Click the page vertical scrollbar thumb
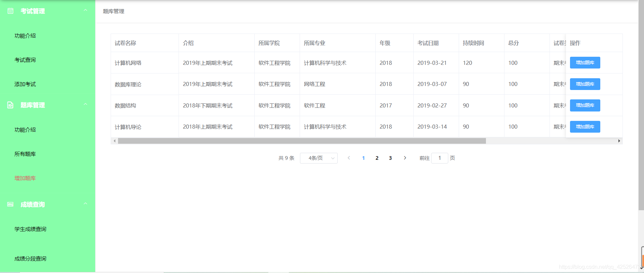Screen dimensions: 644x273 coord(641,105)
